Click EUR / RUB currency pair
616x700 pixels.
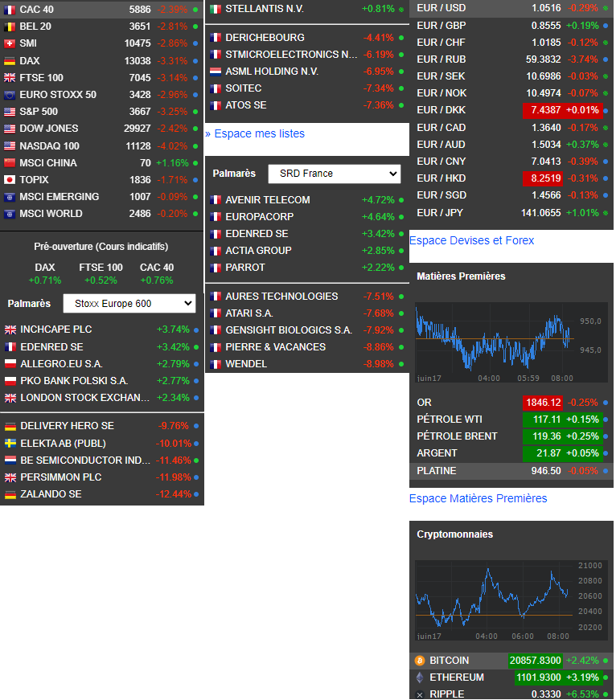[x=441, y=59]
